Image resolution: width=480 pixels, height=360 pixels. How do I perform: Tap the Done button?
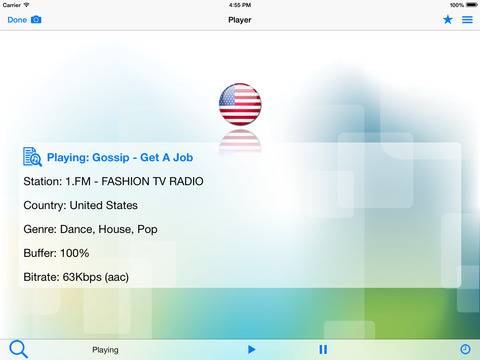[x=17, y=20]
